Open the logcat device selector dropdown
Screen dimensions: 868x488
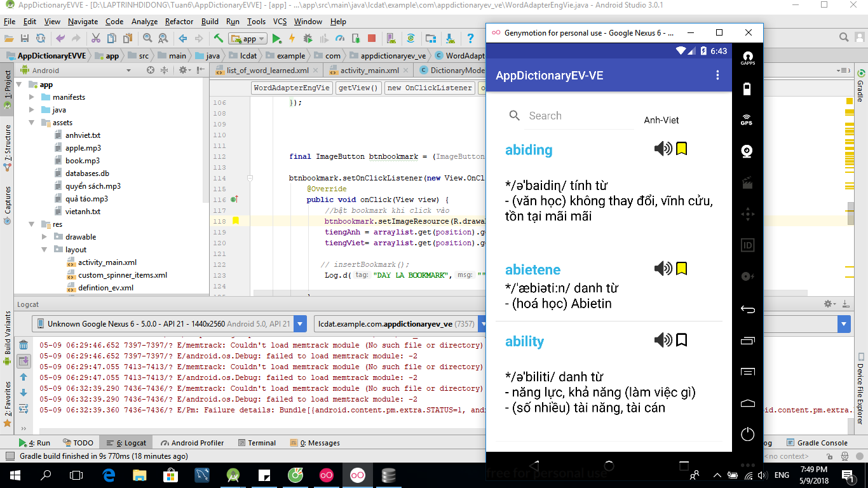[301, 324]
